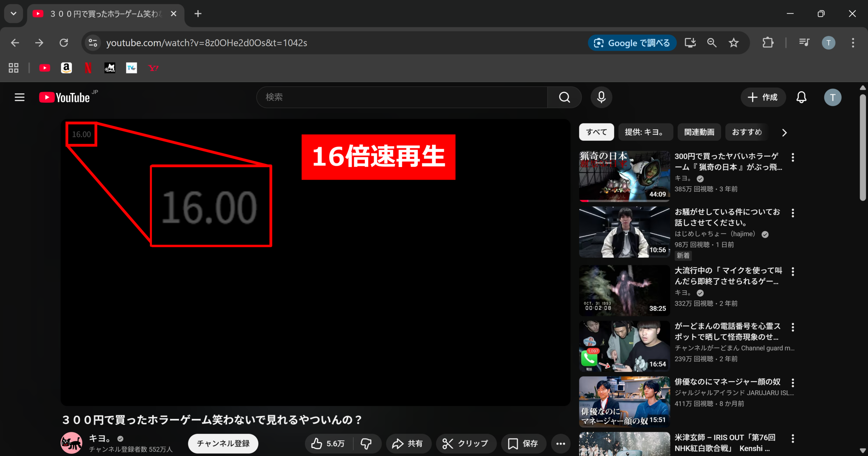Open three-dot menu for 猟奇の日本 video
The width and height of the screenshot is (868, 456).
pos(793,157)
